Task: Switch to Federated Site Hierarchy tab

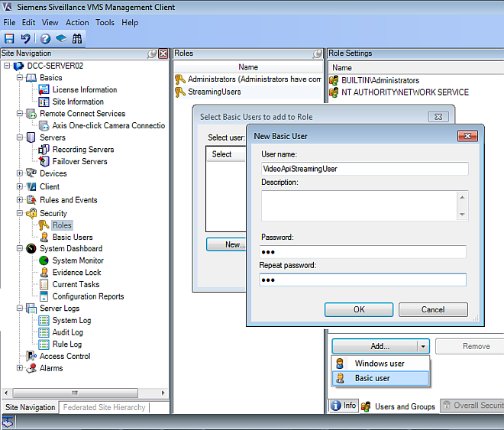Action: pyautogui.click(x=105, y=407)
